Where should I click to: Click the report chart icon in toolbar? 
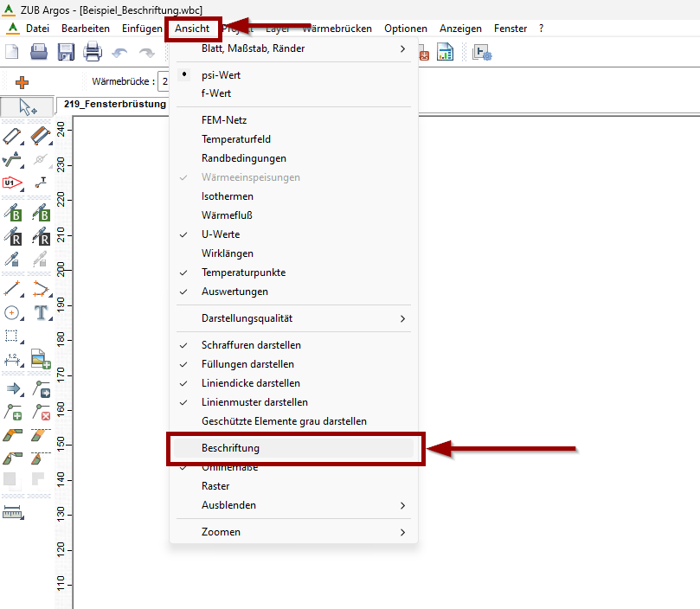click(446, 53)
